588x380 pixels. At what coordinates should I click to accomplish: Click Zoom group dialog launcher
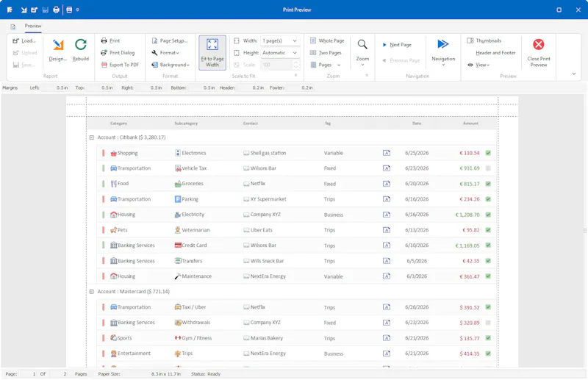click(367, 76)
